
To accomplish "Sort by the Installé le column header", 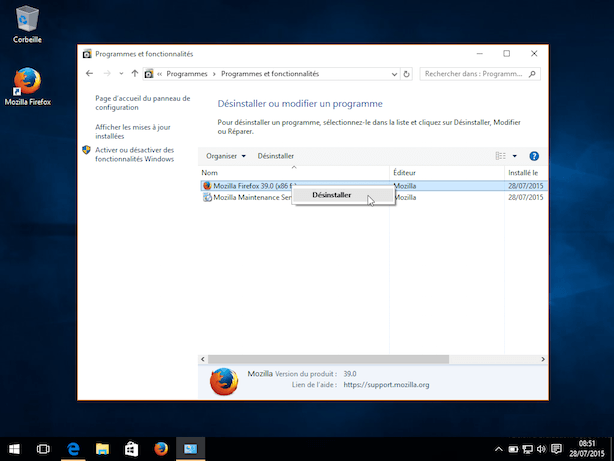I will pos(526,173).
